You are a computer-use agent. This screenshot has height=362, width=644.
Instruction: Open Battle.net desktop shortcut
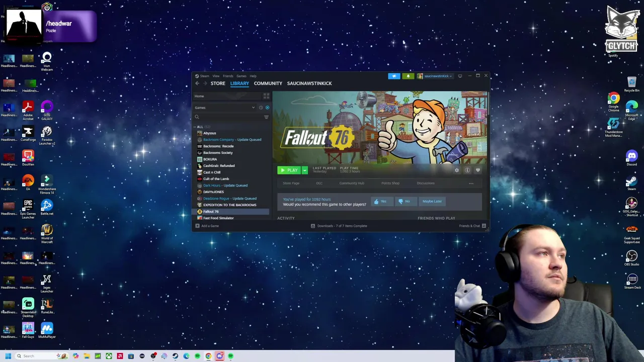pos(47,207)
